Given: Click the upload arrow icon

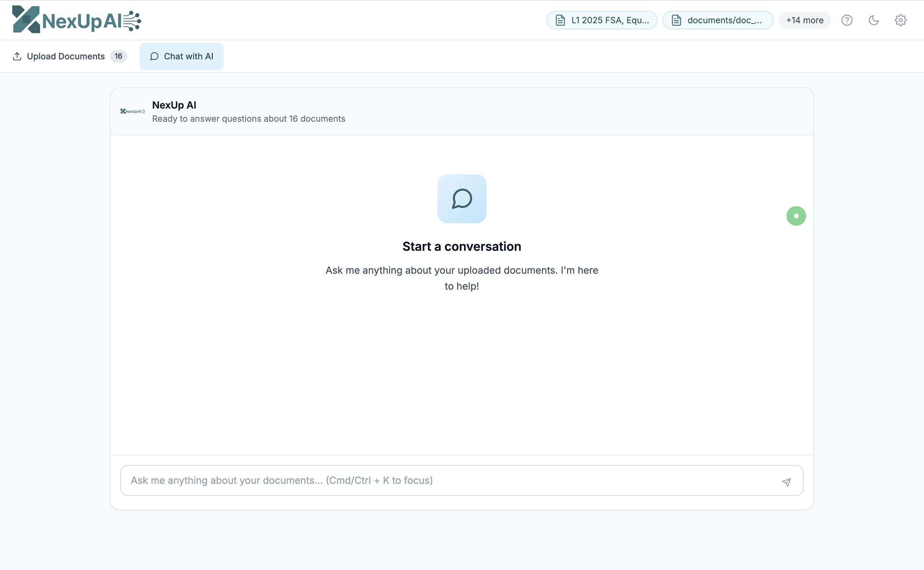Looking at the screenshot, I should [17, 56].
